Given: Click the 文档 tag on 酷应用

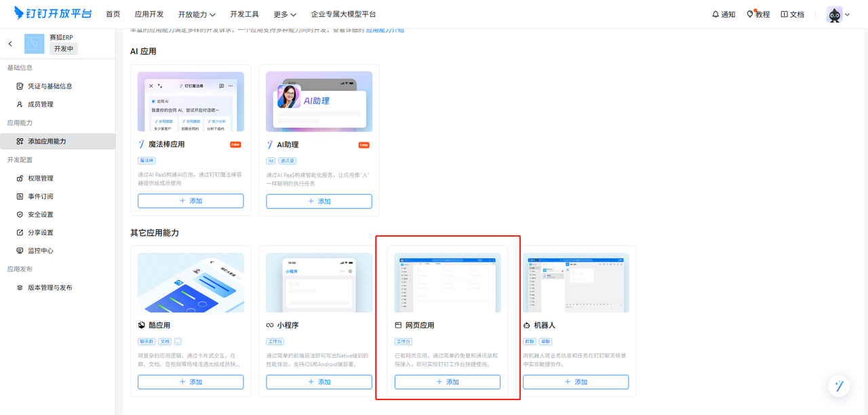Looking at the screenshot, I should tap(165, 342).
